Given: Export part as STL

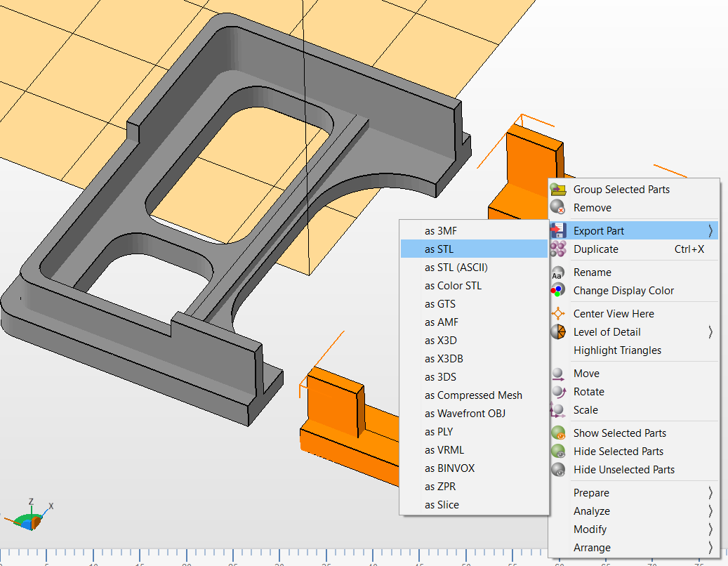Looking at the screenshot, I should pyautogui.click(x=439, y=249).
